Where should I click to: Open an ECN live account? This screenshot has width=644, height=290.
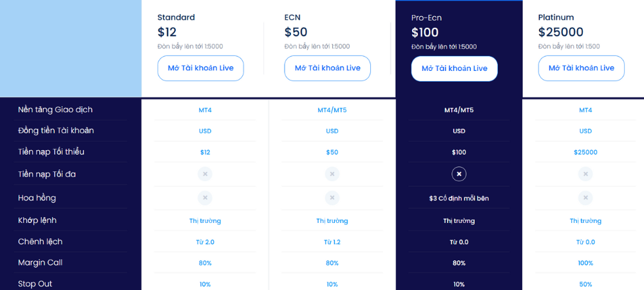pos(328,68)
